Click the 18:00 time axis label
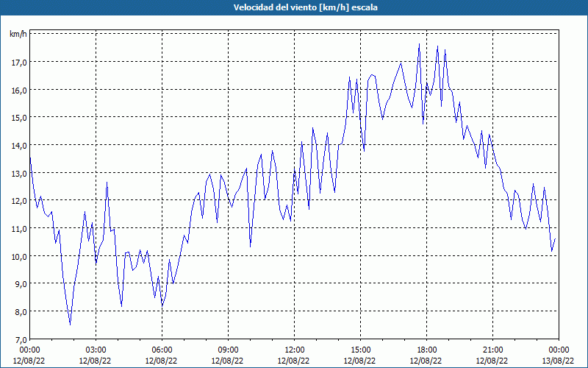The image size is (588, 368). [x=427, y=350]
